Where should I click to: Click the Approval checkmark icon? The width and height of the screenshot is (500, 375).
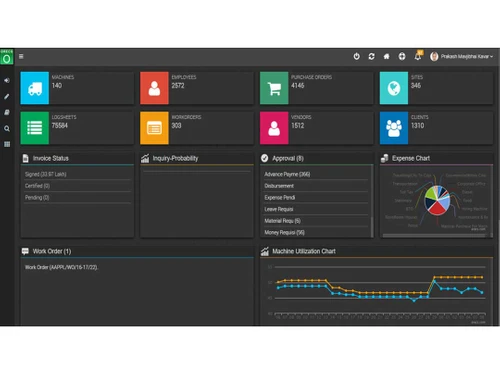click(265, 158)
